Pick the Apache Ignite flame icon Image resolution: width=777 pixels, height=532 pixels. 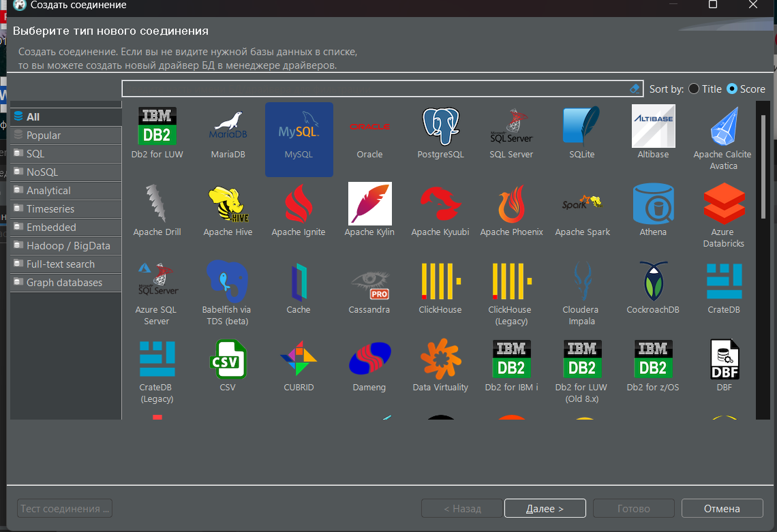tap(299, 204)
